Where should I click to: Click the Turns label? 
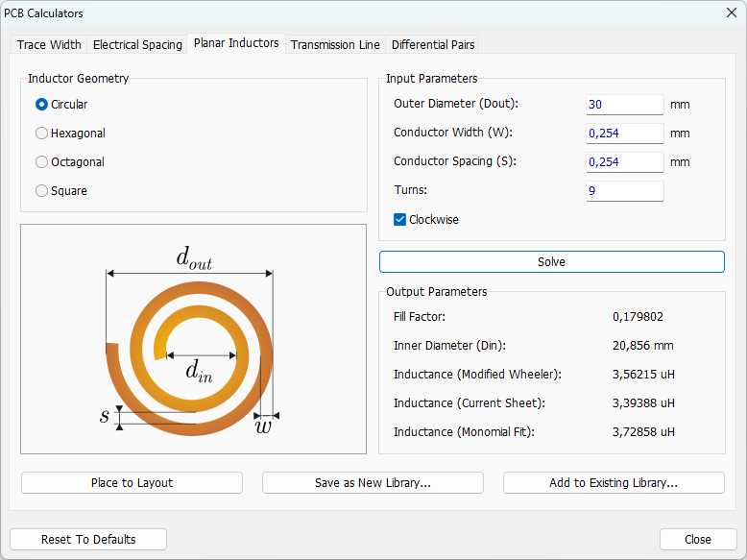tap(411, 190)
